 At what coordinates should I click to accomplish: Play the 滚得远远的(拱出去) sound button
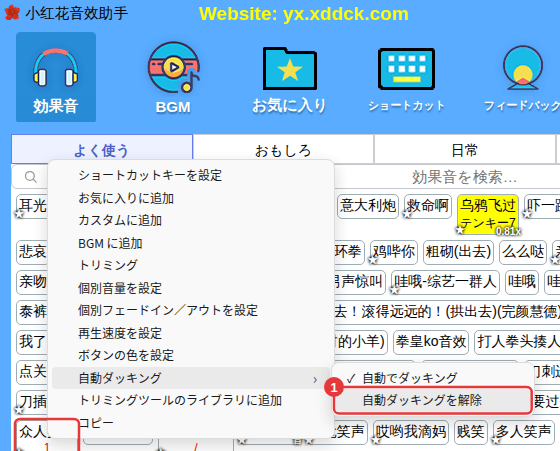pyautogui.click(x=447, y=312)
